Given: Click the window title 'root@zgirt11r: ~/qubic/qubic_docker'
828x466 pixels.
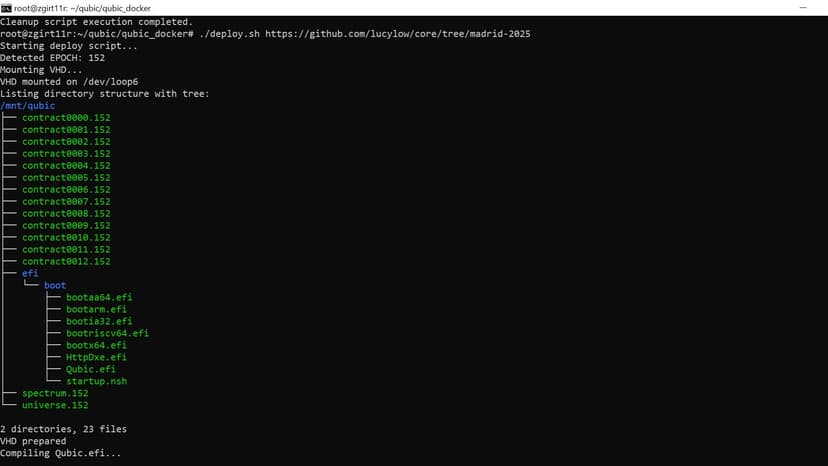Looking at the screenshot, I should tap(82, 8).
